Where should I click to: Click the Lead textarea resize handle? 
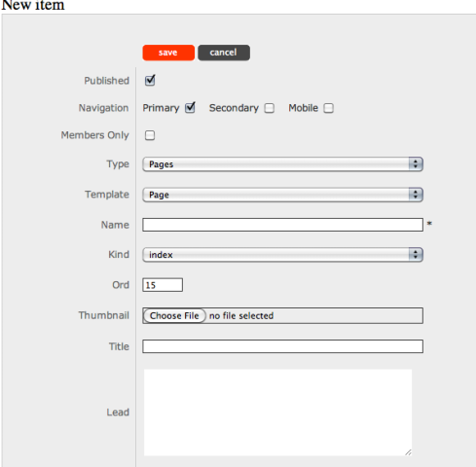point(408,452)
